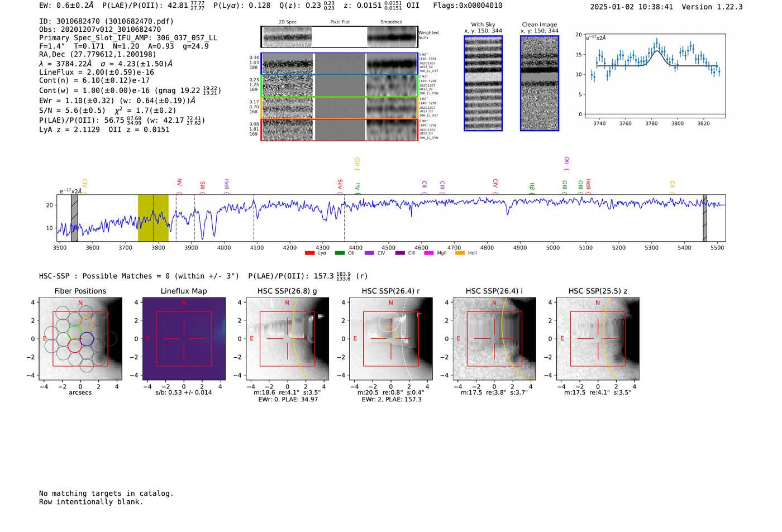Click the 2025-01-02 10:38:41 timestamp
782x532 pixels.
point(632,7)
